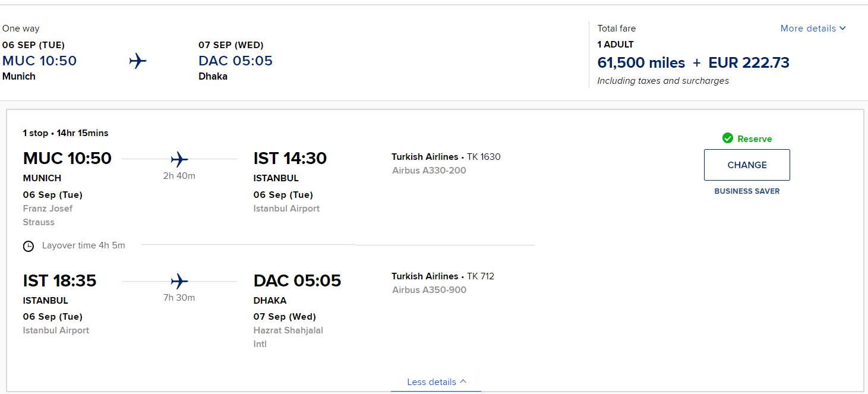Click the Layover time 4h 5m text
The width and height of the screenshot is (868, 394).
(x=83, y=245)
